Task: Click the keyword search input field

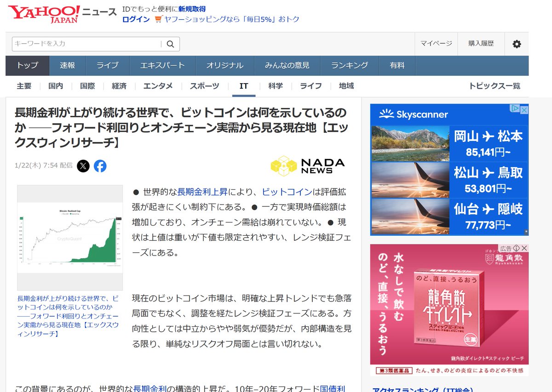Action: [x=83, y=43]
